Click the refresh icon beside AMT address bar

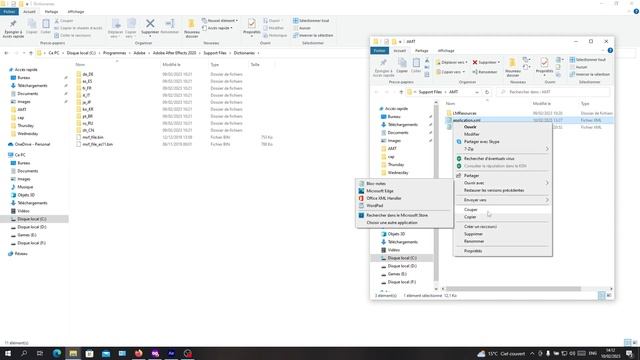click(x=487, y=92)
